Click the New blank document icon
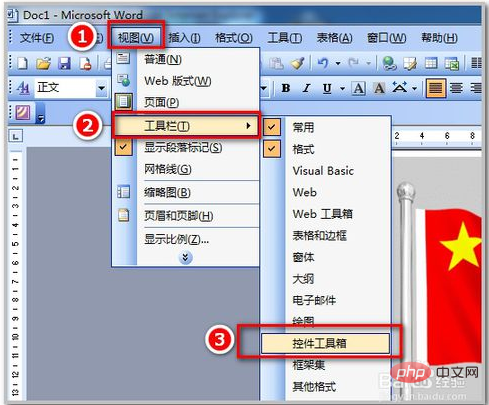Image resolution: width=489 pixels, height=405 pixels. pyautogui.click(x=22, y=63)
